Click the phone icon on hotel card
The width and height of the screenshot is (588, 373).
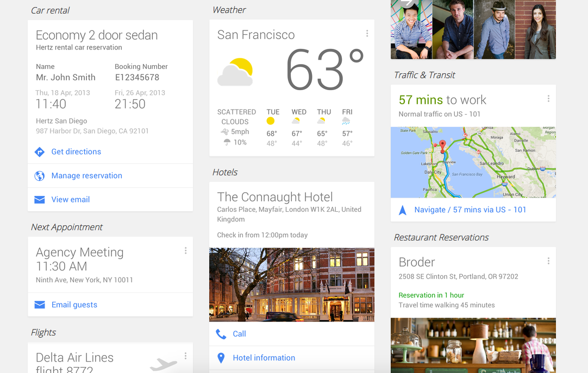[x=221, y=334]
